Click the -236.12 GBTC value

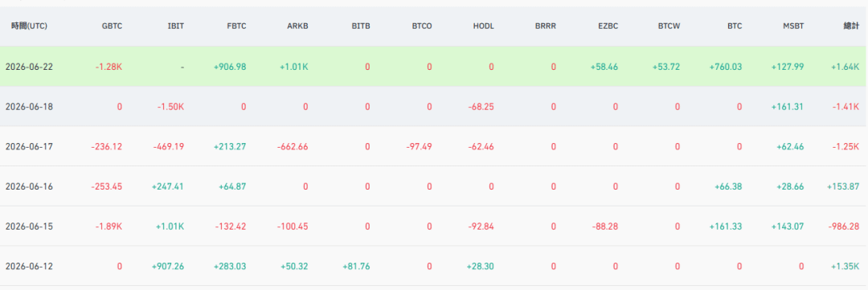pyautogui.click(x=107, y=147)
